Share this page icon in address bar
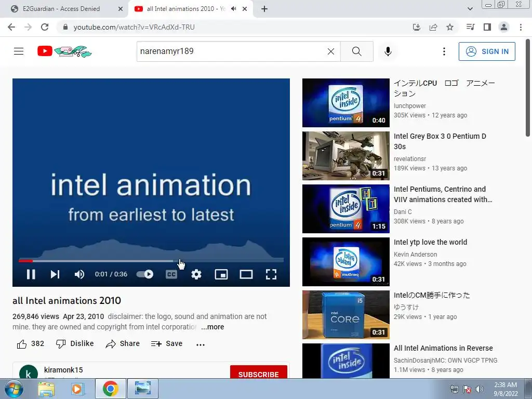 pyautogui.click(x=433, y=27)
